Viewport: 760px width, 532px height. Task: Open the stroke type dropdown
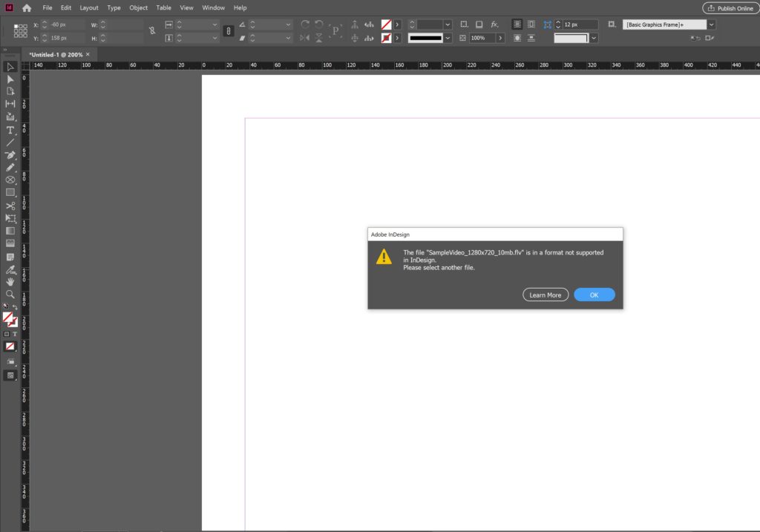[x=448, y=38]
